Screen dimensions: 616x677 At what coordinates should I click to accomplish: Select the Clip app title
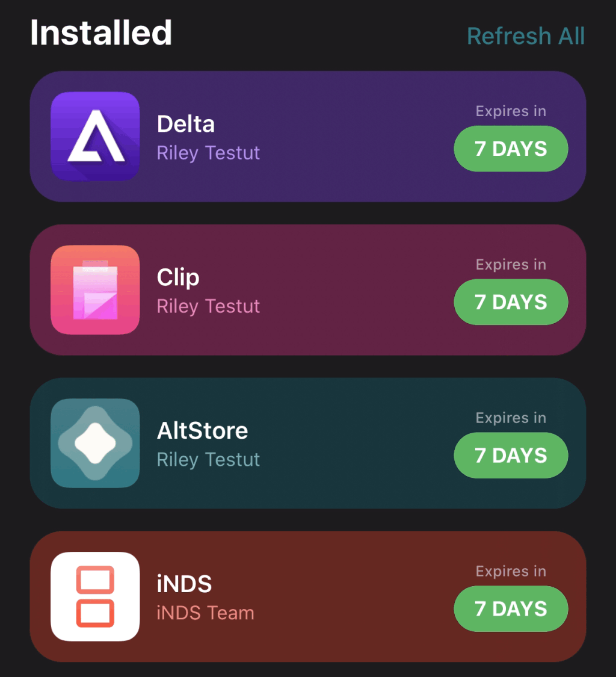pyautogui.click(x=178, y=277)
